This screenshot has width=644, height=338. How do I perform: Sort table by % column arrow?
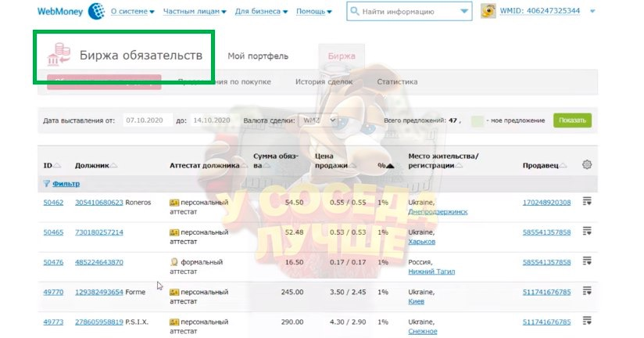[x=390, y=166]
